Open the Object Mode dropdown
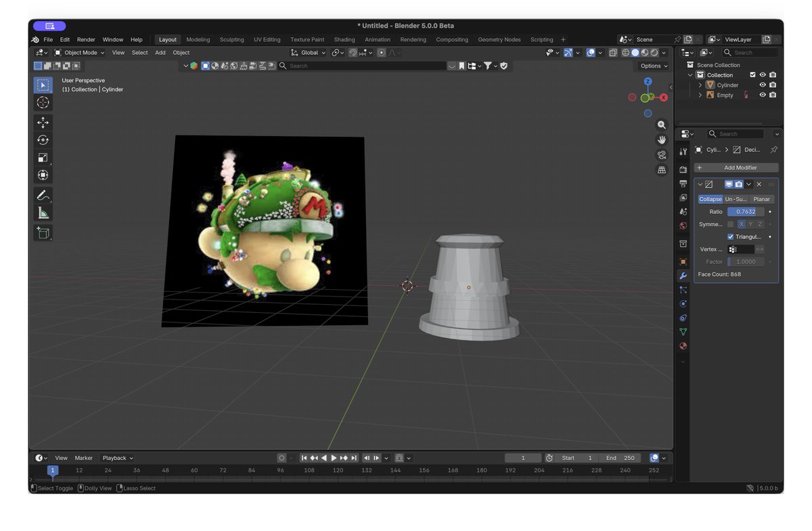 pos(80,53)
